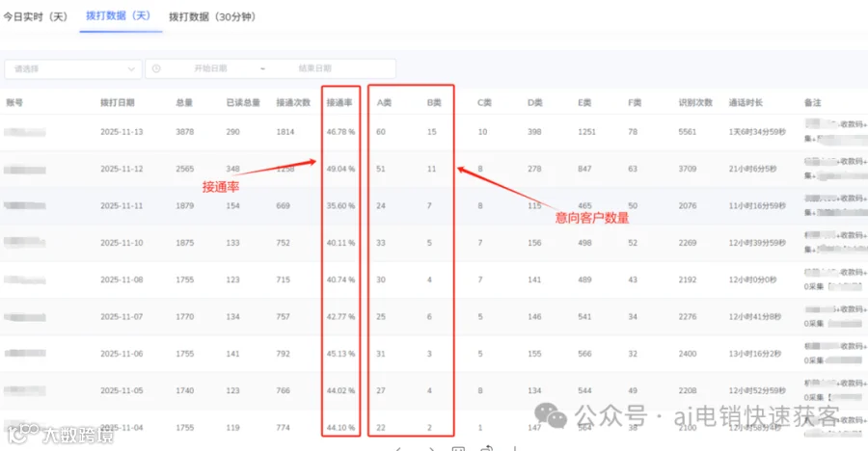Select the 2025-11-12 date cell
Screen dimensions: 868x451
click(122, 169)
